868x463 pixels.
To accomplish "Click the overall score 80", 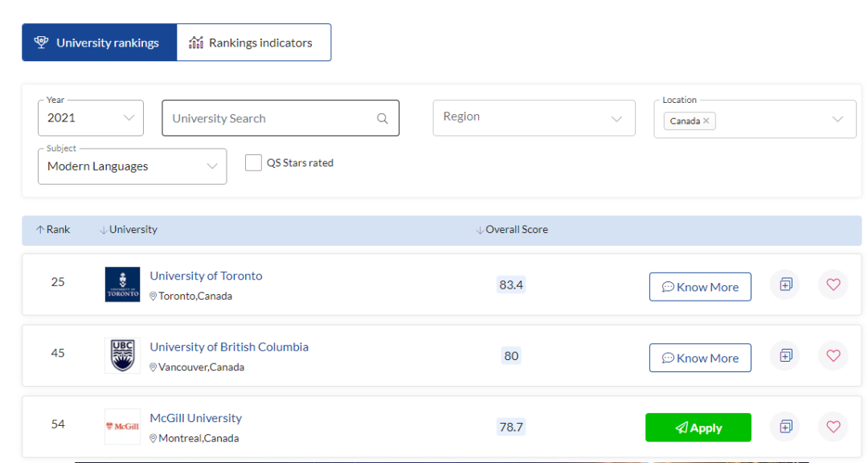I will (511, 355).
